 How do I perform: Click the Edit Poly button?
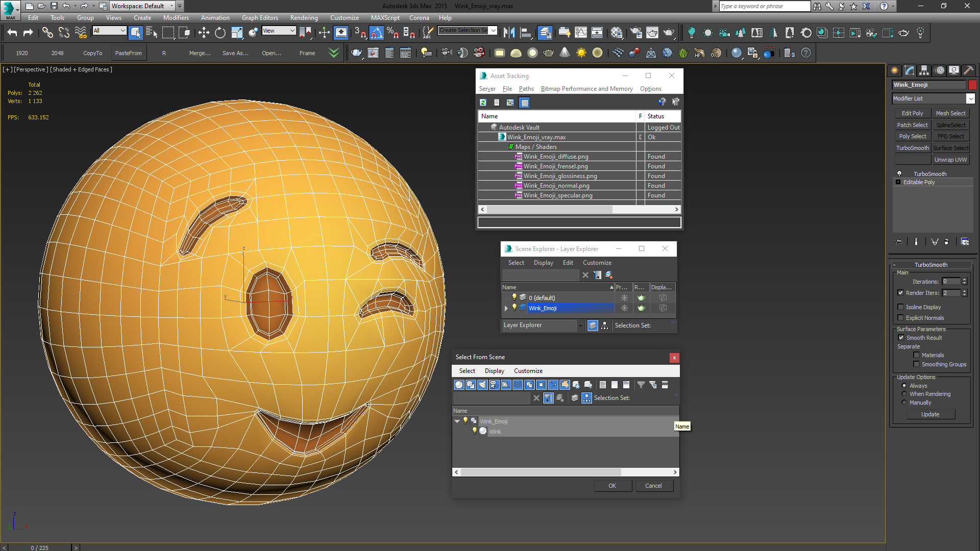912,113
